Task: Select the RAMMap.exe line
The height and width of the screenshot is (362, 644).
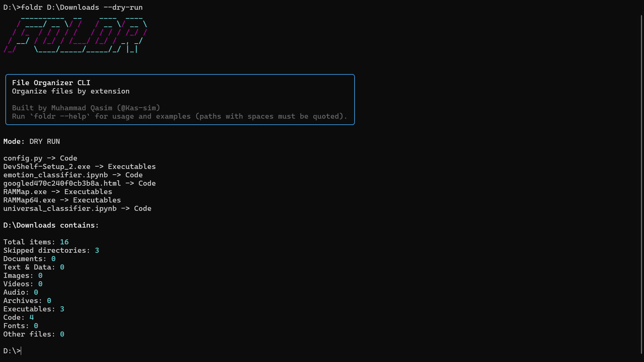Action: pyautogui.click(x=24, y=191)
